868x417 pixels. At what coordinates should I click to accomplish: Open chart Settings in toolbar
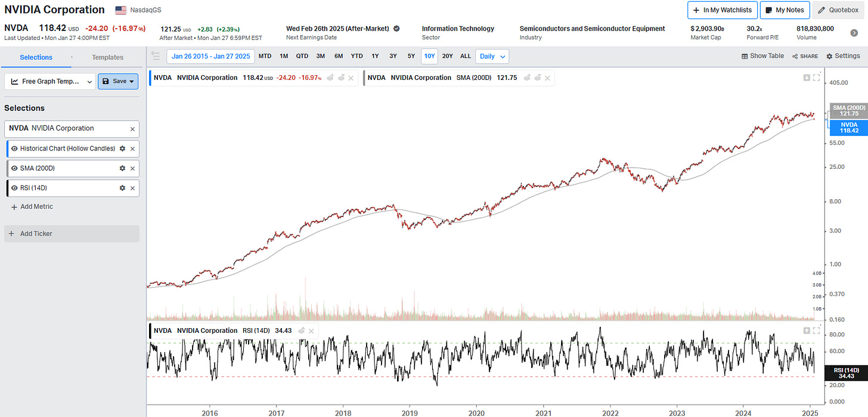point(843,56)
